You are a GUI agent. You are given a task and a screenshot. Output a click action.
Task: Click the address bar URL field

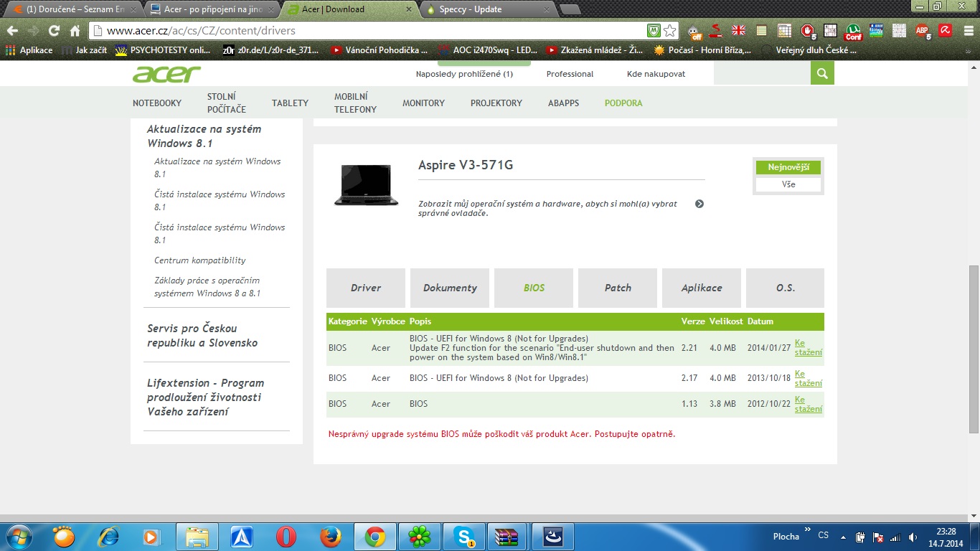click(x=374, y=31)
